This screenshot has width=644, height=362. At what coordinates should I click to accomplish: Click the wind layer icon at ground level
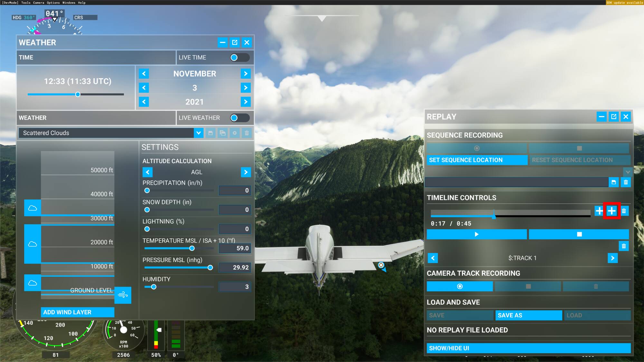click(123, 295)
